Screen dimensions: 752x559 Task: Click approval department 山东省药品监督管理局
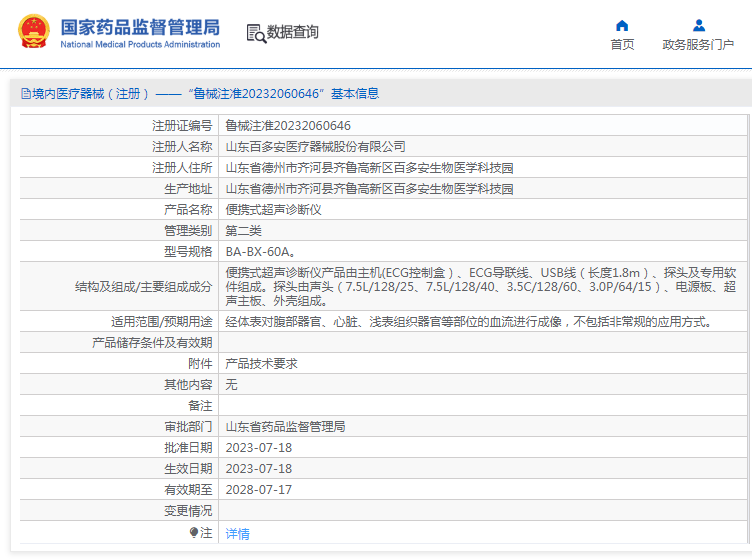coord(285,426)
